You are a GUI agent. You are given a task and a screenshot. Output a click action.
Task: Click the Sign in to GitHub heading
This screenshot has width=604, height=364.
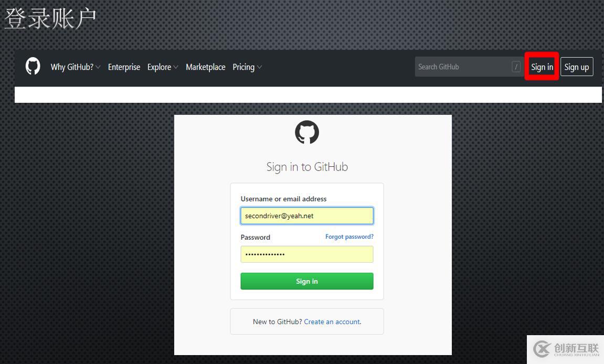(x=307, y=167)
